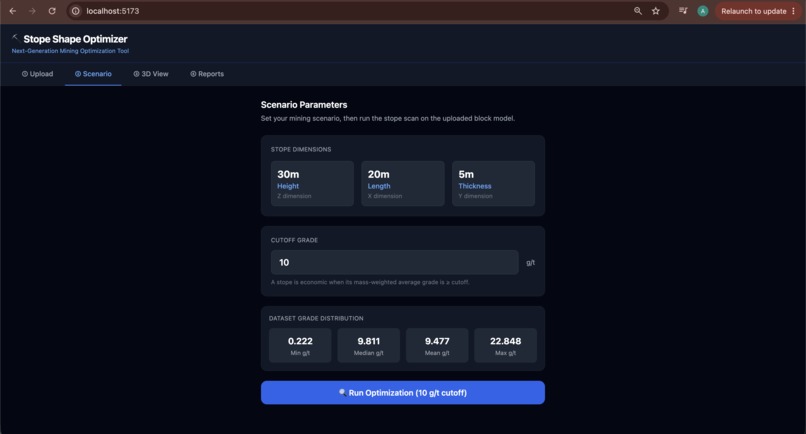Click the Scenario Parameters heading
The image size is (806, 434).
[304, 105]
